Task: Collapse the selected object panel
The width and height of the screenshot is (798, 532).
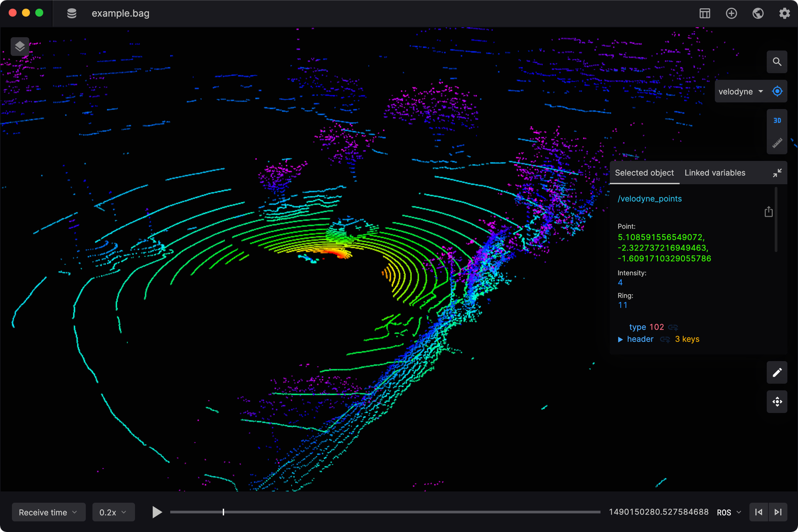Action: click(x=777, y=173)
